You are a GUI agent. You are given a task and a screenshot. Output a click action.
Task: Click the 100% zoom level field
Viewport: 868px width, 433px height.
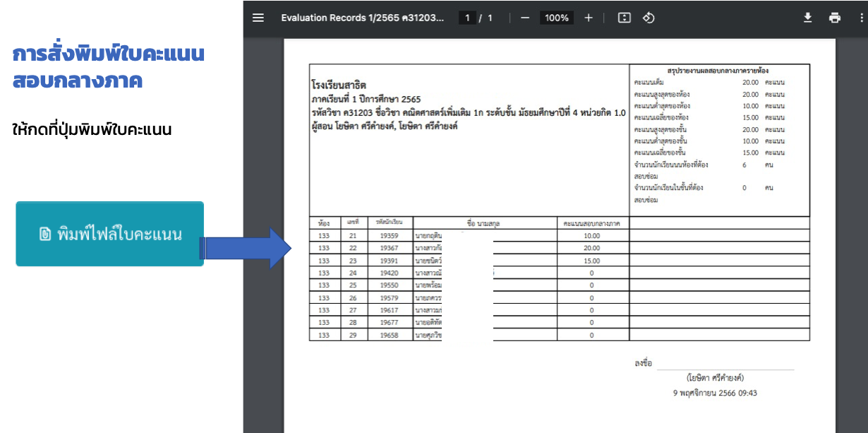557,18
